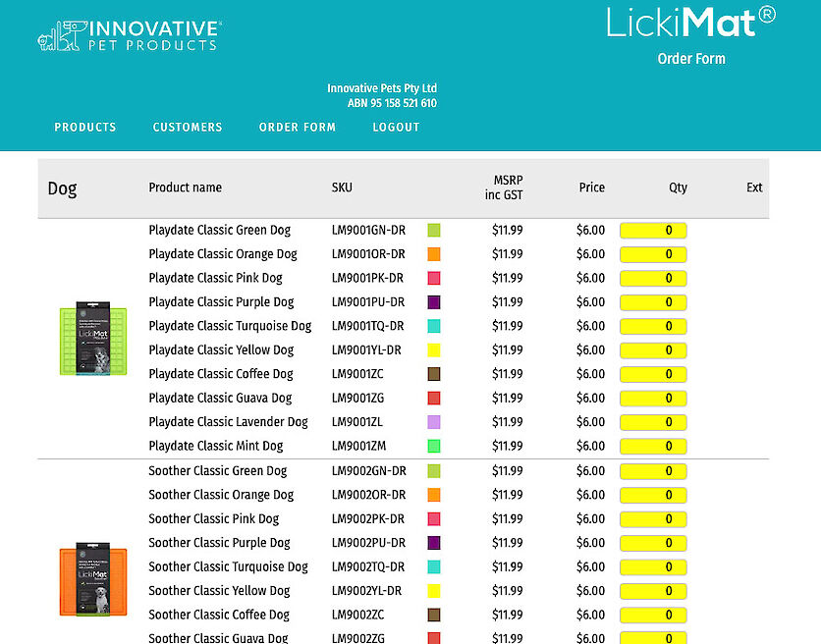
Task: Click the Qty field for Soother Classic Yellow Dog
Action: (x=653, y=590)
